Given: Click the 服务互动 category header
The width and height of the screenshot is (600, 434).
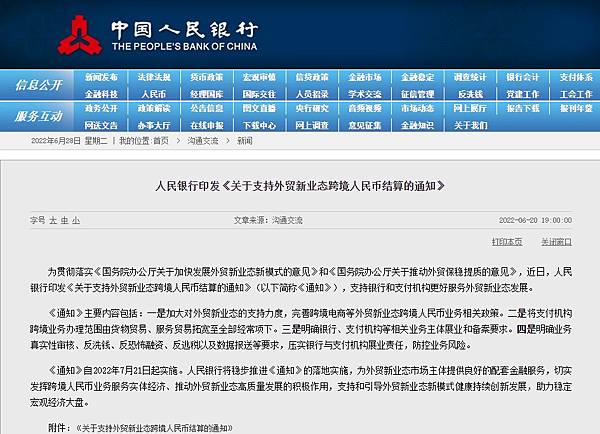Looking at the screenshot, I should [x=39, y=116].
